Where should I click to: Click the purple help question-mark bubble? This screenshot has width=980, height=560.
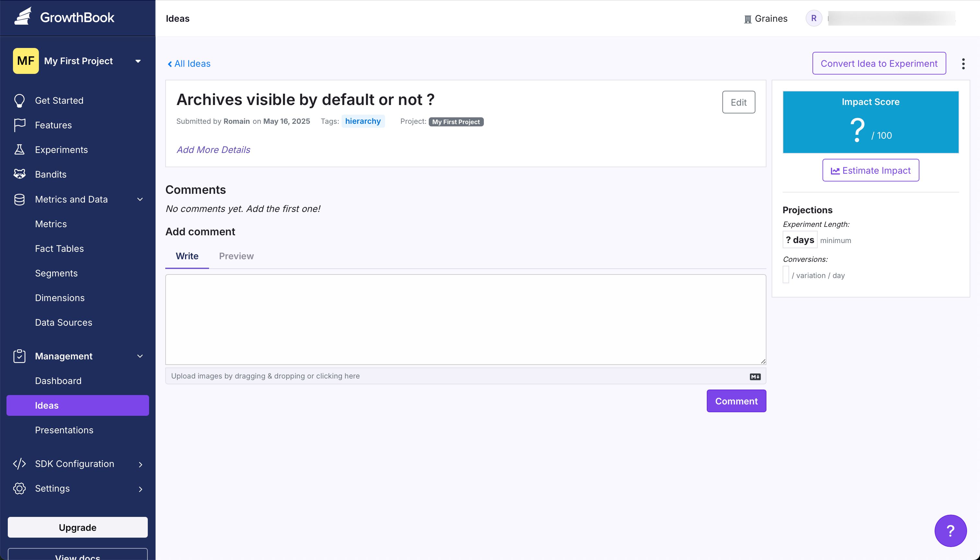951,531
